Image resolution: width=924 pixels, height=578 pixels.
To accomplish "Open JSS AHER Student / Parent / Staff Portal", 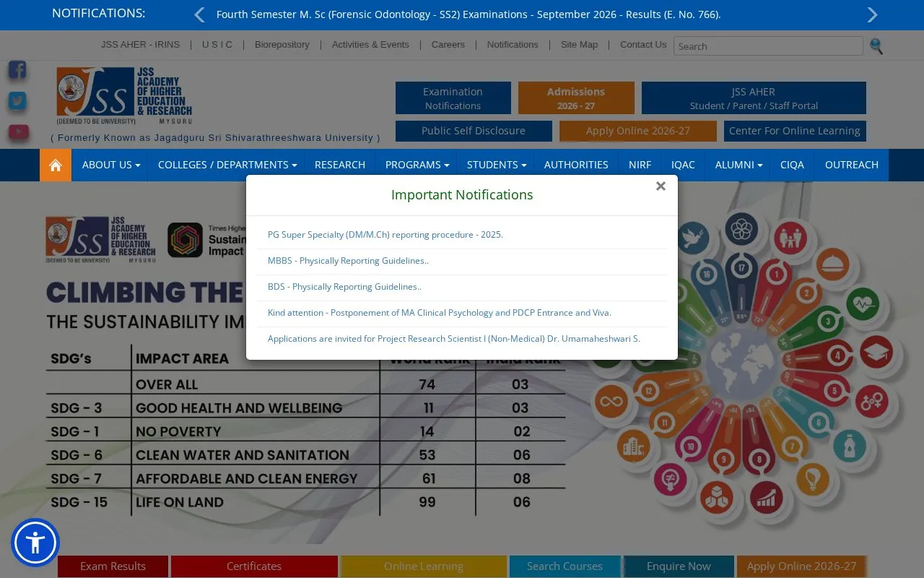I will click(754, 98).
